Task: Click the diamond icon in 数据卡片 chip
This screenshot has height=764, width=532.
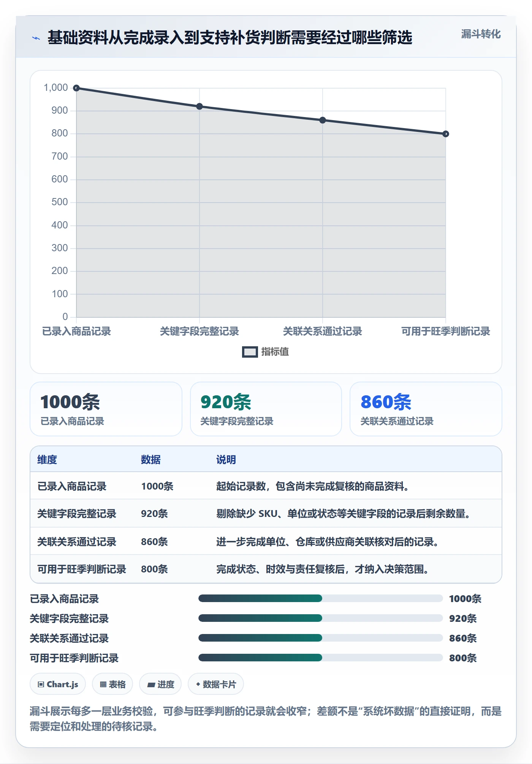Action: (x=198, y=684)
